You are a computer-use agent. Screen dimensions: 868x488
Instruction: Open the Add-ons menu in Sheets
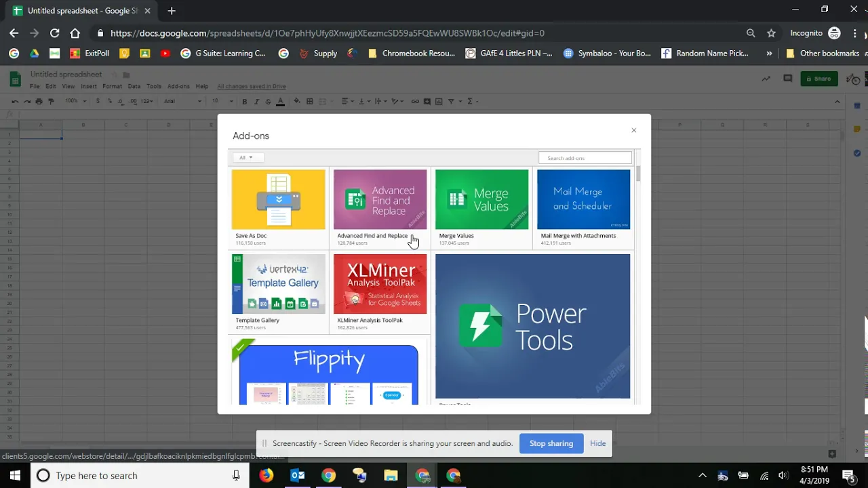178,86
